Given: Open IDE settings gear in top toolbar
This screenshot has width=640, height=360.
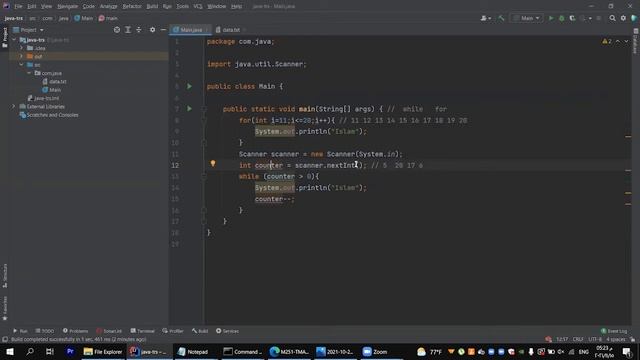Looking at the screenshot, I should click(623, 18).
